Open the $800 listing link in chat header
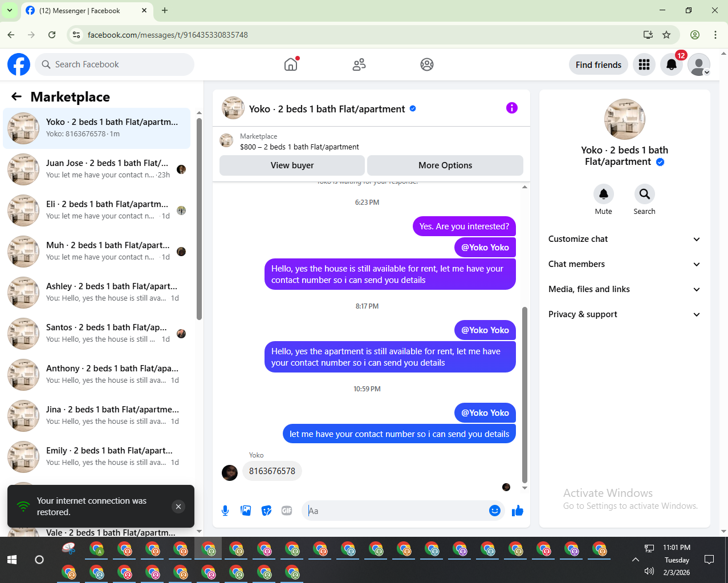The width and height of the screenshot is (728, 583). pos(299,147)
